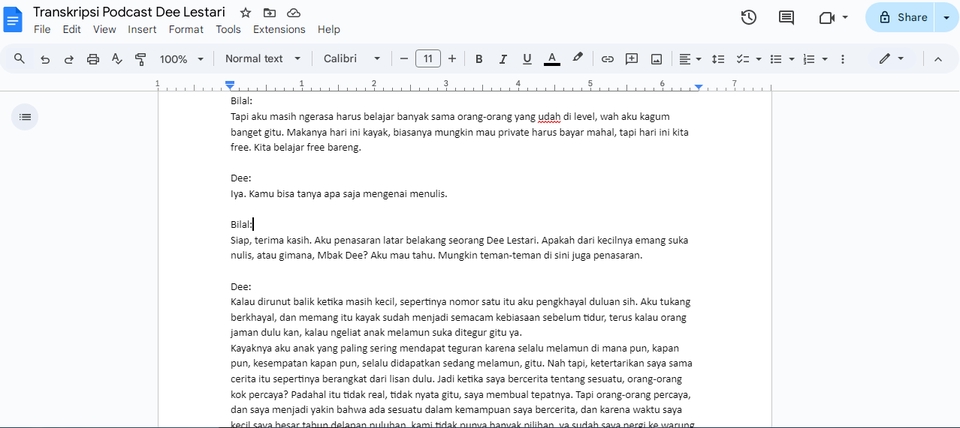Image resolution: width=960 pixels, height=428 pixels.
Task: Open the Insert menu
Action: pos(142,30)
